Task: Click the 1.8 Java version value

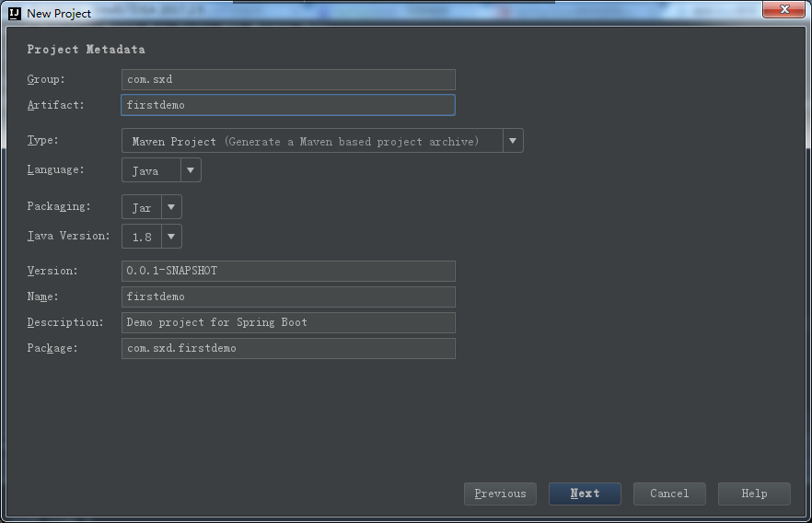Action: 142,236
